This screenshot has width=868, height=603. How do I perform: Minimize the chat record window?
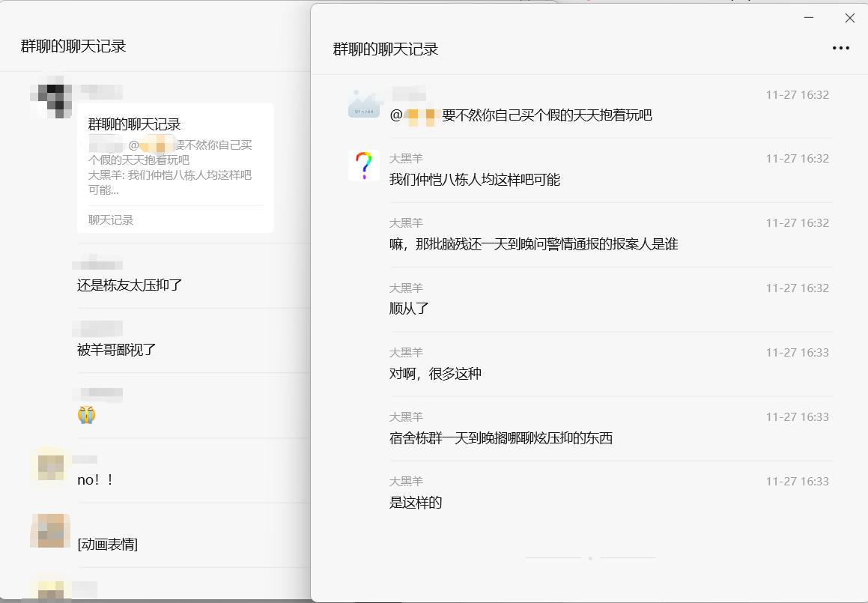pyautogui.click(x=808, y=18)
